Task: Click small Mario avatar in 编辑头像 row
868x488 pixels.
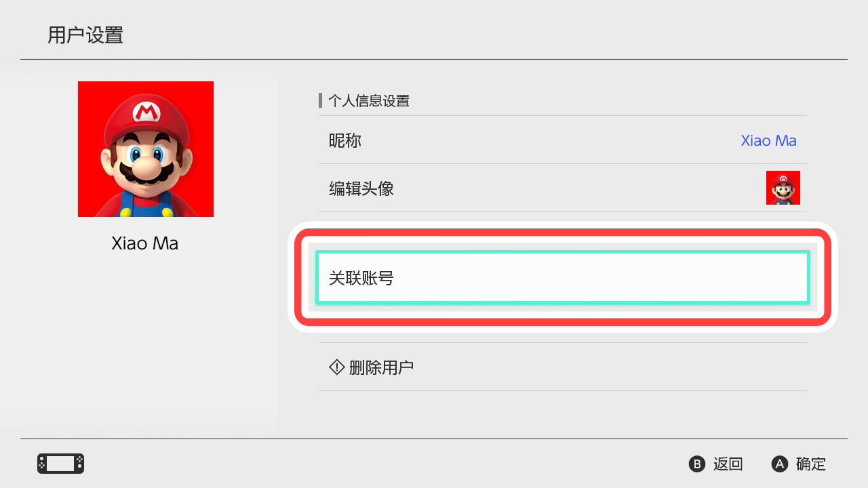Action: coord(783,188)
